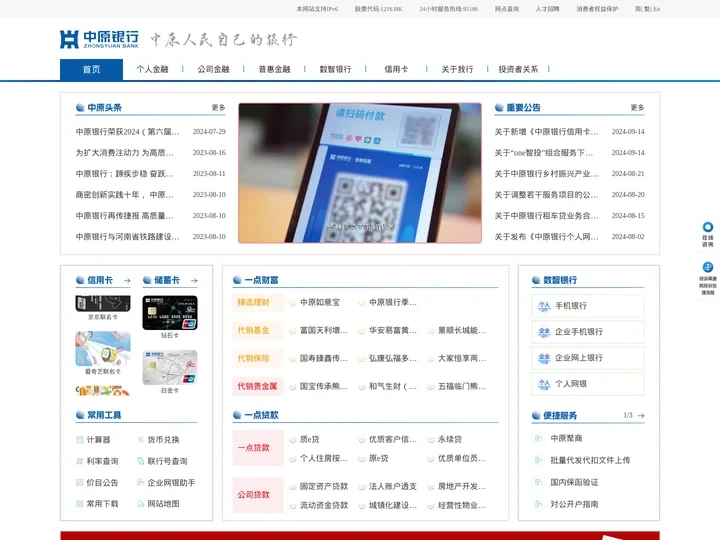Open the 关于我行 menu
The width and height of the screenshot is (720, 540).
(457, 69)
